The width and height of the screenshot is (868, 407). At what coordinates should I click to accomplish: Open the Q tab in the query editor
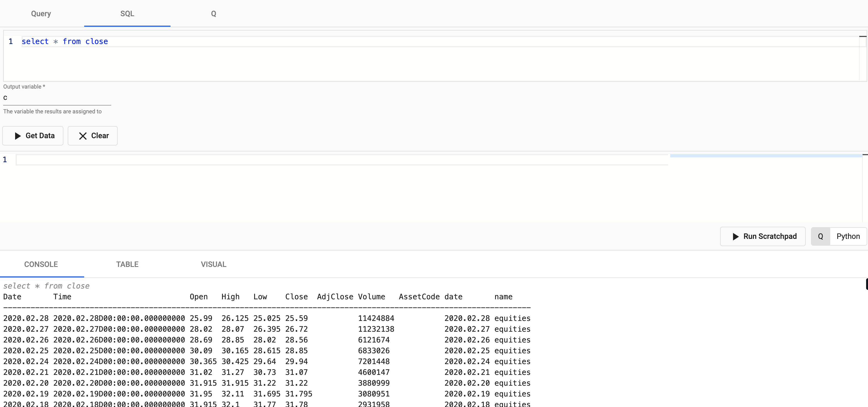(x=213, y=13)
